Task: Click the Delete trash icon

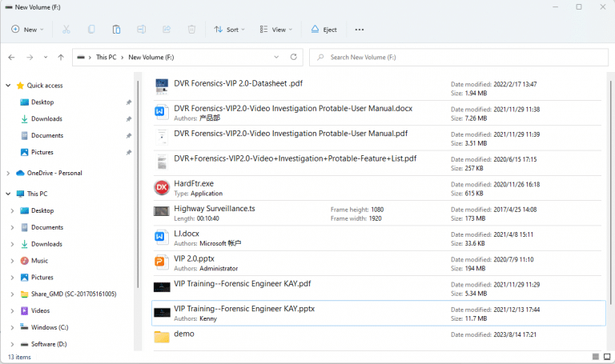Action: point(191,30)
